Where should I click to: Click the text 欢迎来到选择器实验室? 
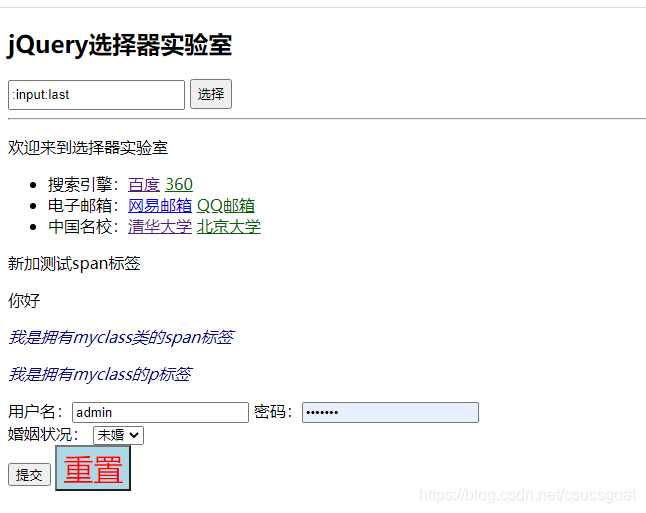pyautogui.click(x=88, y=148)
